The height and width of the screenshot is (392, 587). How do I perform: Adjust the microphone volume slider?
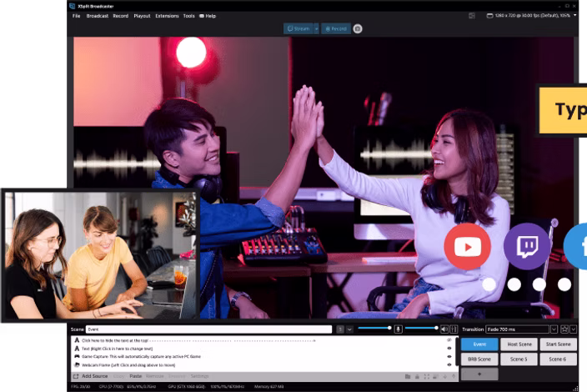[x=374, y=328]
